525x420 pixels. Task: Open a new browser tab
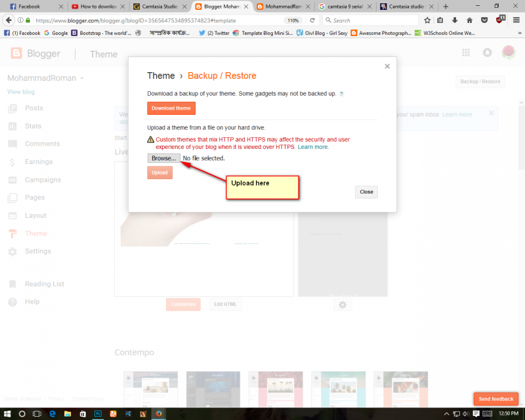pos(446,7)
